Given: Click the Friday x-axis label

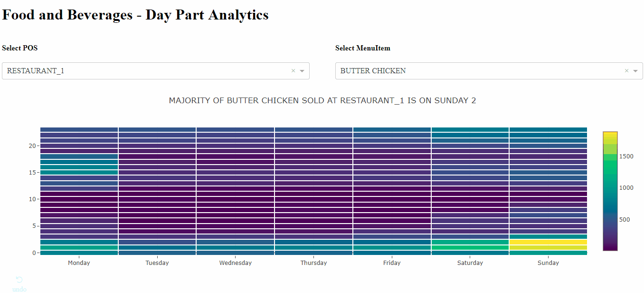Looking at the screenshot, I should (x=392, y=263).
